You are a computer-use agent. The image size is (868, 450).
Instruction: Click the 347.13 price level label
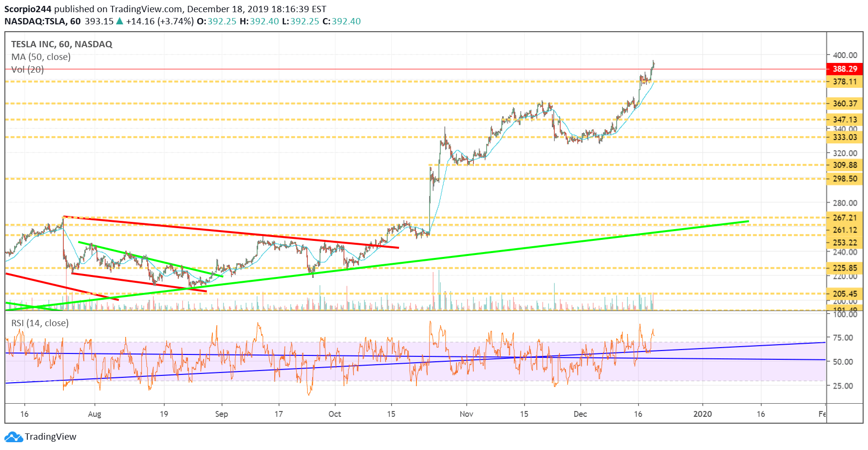click(845, 119)
